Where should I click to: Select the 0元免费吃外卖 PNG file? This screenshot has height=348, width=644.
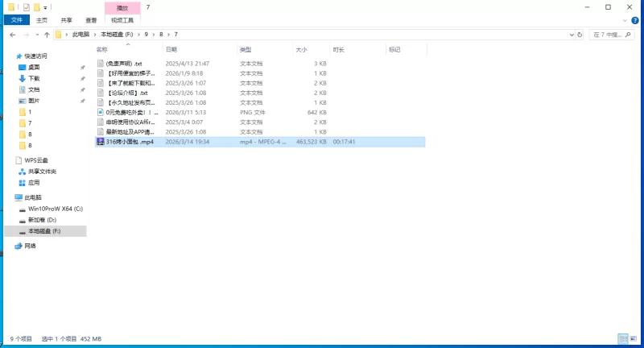pos(129,112)
